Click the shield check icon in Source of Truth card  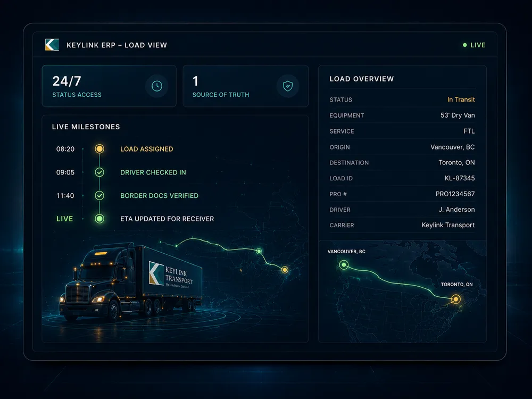point(288,86)
